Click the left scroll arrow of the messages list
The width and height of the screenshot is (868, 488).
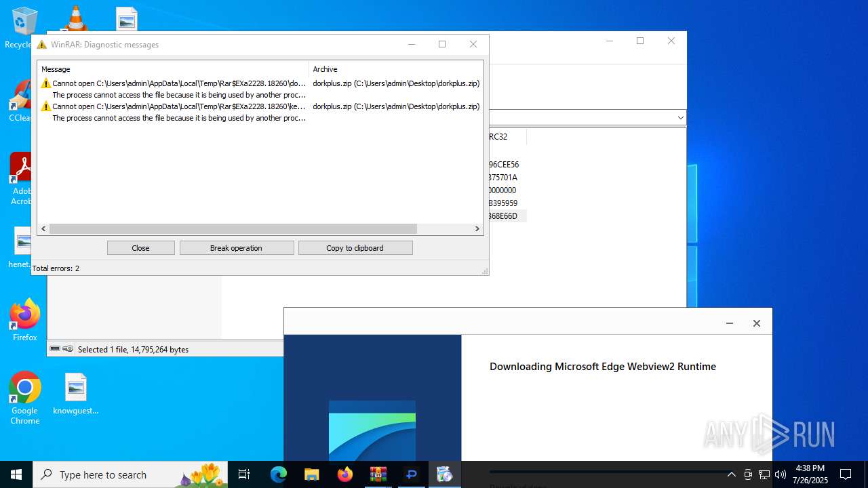[43, 229]
